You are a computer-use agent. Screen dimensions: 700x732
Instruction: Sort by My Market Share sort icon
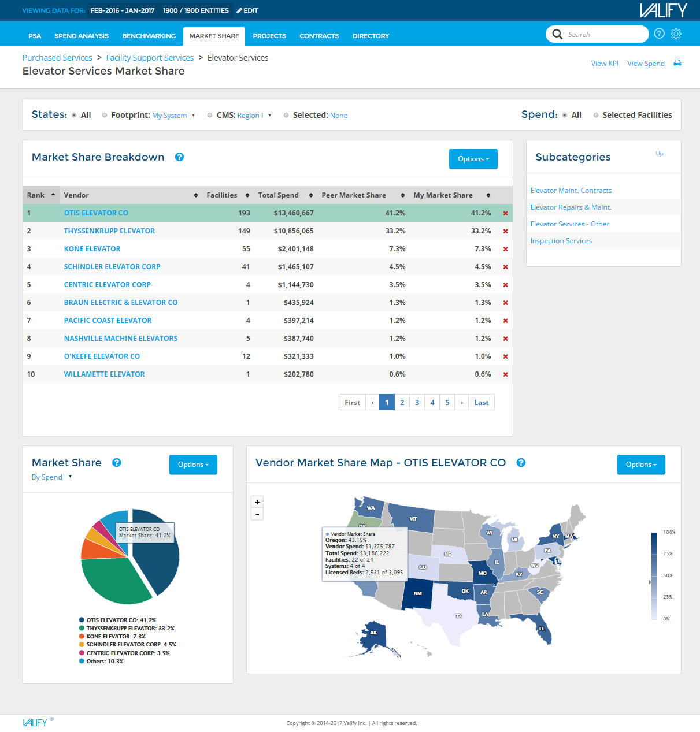(x=488, y=195)
